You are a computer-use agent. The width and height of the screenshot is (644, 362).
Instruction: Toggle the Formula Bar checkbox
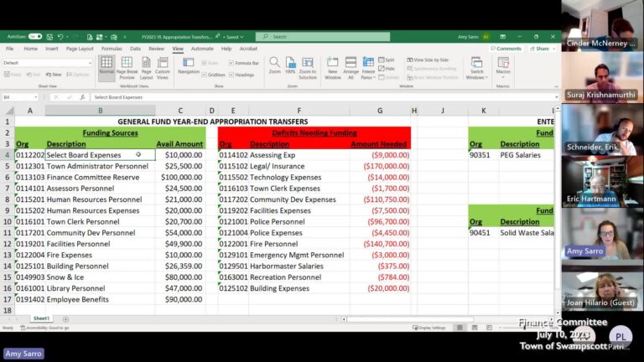coord(230,63)
